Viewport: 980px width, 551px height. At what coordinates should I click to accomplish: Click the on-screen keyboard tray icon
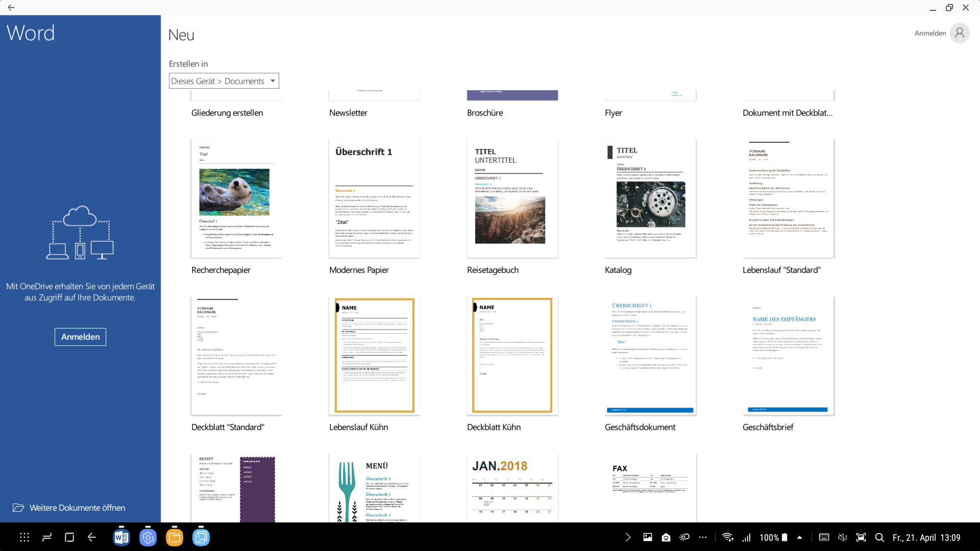(824, 537)
